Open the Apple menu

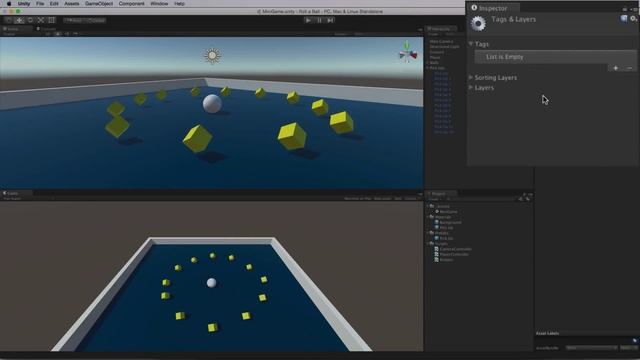pos(9,4)
